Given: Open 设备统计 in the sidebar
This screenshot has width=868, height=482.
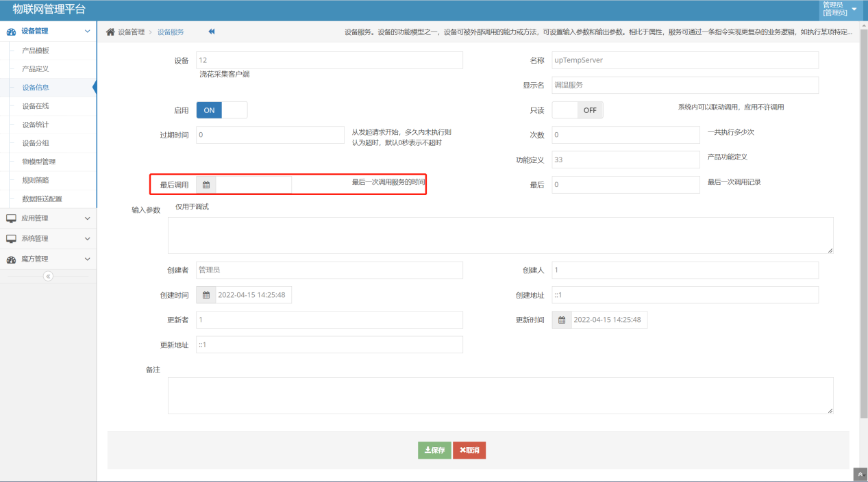Looking at the screenshot, I should 36,125.
